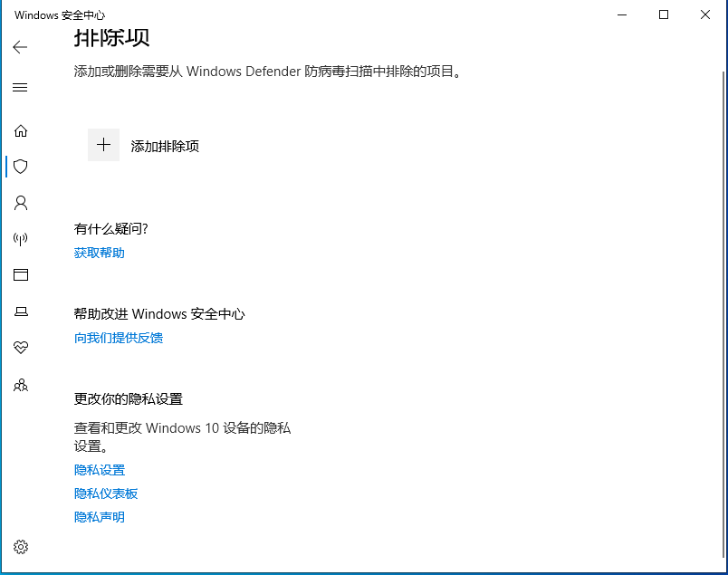Open the 向我们提供反馈 link
Screen dimensions: 728x575
click(119, 338)
